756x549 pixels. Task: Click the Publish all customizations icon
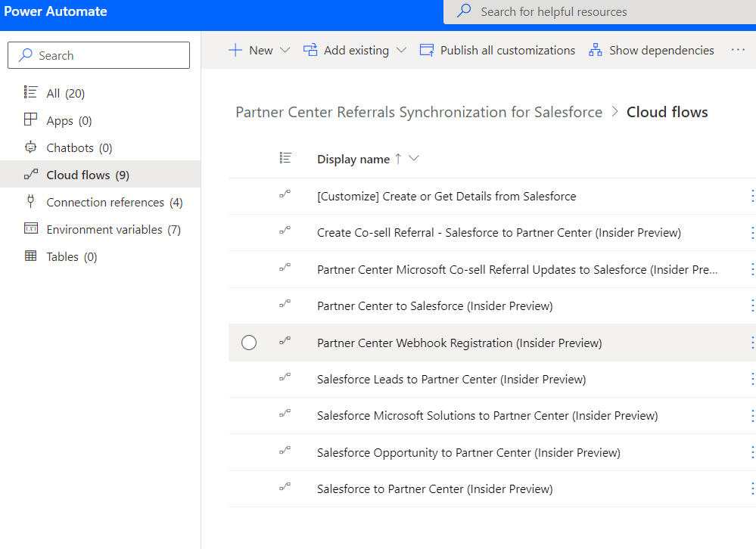427,51
